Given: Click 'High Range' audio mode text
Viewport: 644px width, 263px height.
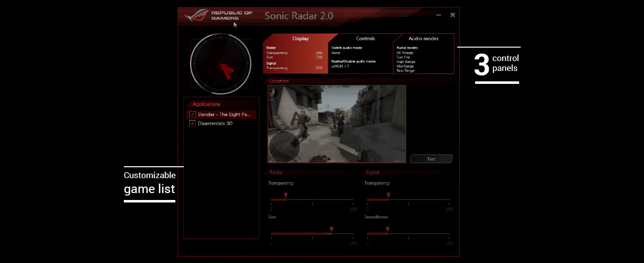Looking at the screenshot, I should 405,62.
